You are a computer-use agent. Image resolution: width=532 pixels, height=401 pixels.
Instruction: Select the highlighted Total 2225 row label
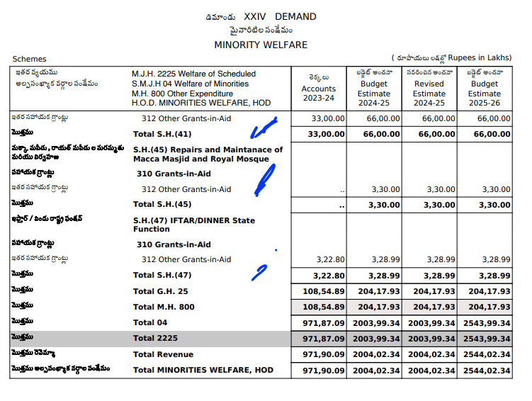click(x=152, y=338)
